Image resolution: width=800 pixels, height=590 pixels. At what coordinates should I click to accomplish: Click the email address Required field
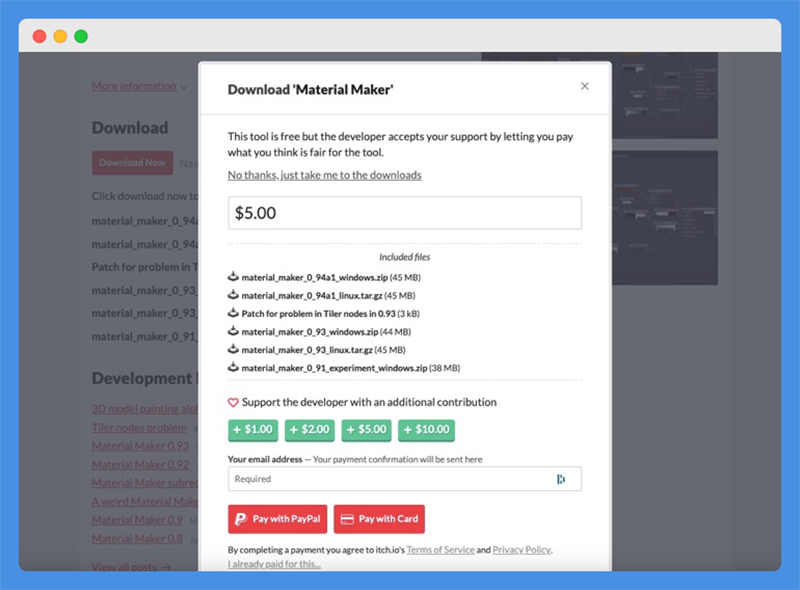click(405, 479)
